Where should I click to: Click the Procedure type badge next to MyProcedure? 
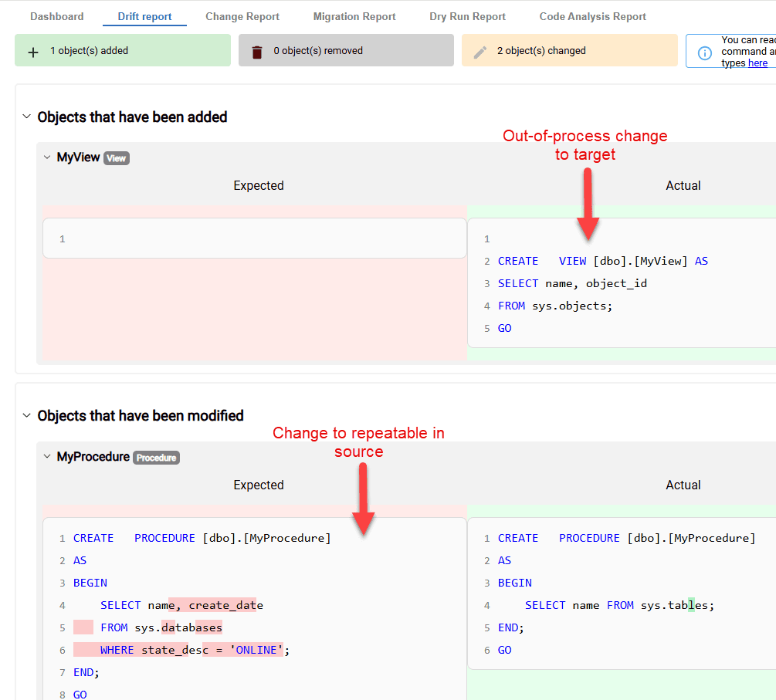pos(157,458)
